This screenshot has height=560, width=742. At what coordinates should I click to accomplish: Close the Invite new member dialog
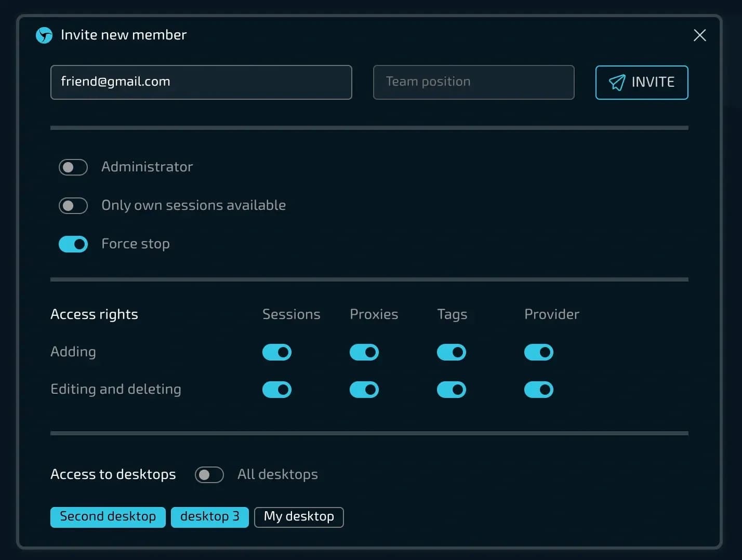(x=699, y=35)
